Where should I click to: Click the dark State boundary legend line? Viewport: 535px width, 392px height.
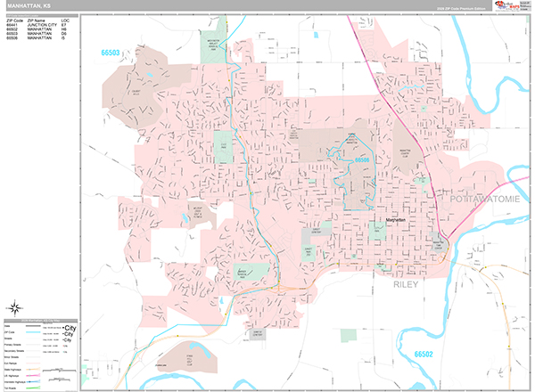33,326
